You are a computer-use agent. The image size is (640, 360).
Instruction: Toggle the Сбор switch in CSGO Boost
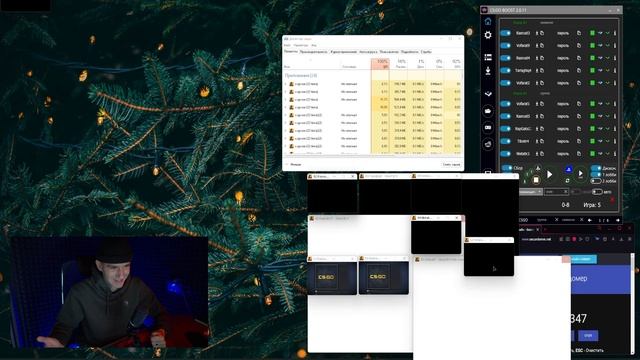coord(507,168)
